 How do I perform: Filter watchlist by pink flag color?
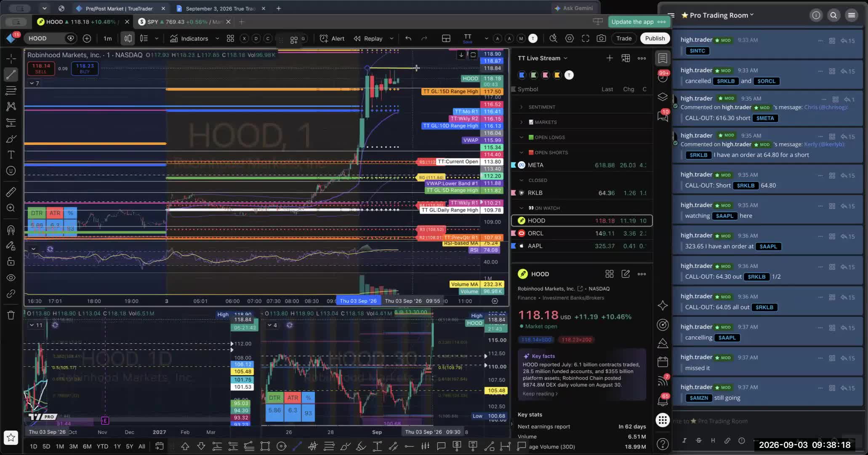(546, 75)
